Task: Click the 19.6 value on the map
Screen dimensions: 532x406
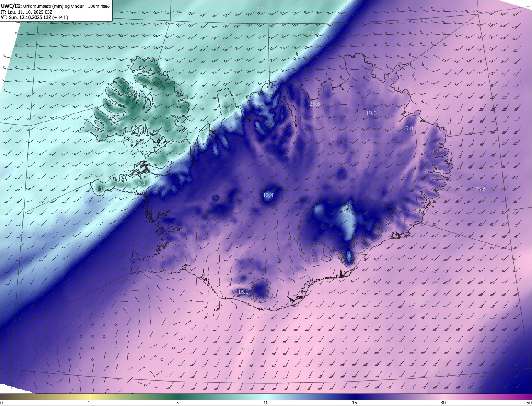Action: point(371,113)
